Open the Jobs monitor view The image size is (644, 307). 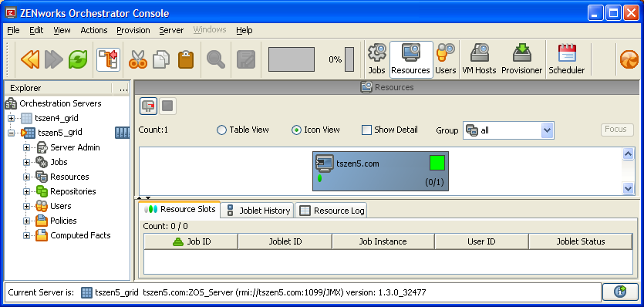click(x=376, y=59)
